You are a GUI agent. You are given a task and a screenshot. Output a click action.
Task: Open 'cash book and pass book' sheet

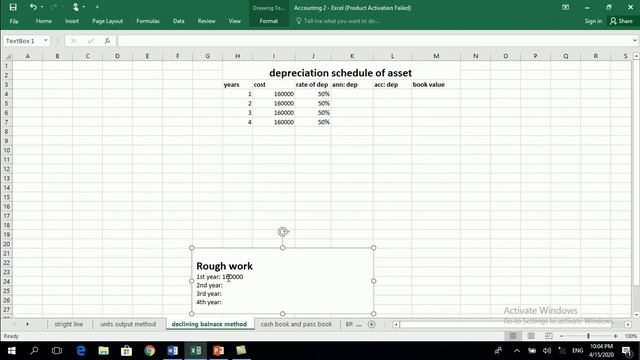(296, 324)
